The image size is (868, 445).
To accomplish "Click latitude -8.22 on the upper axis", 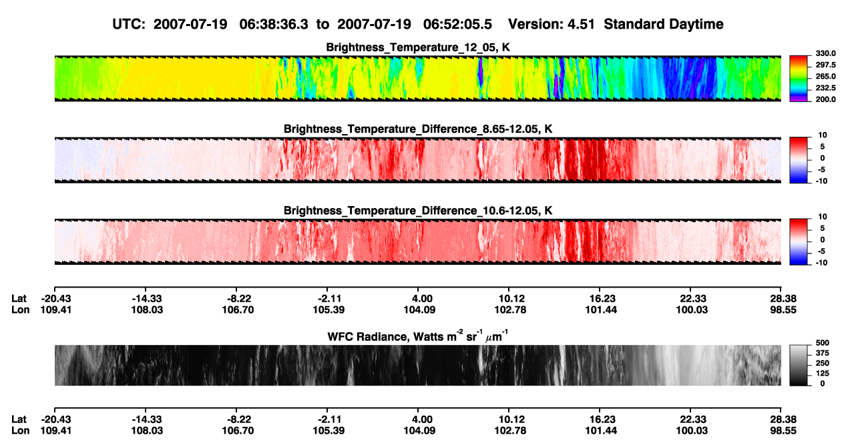I will tap(238, 298).
